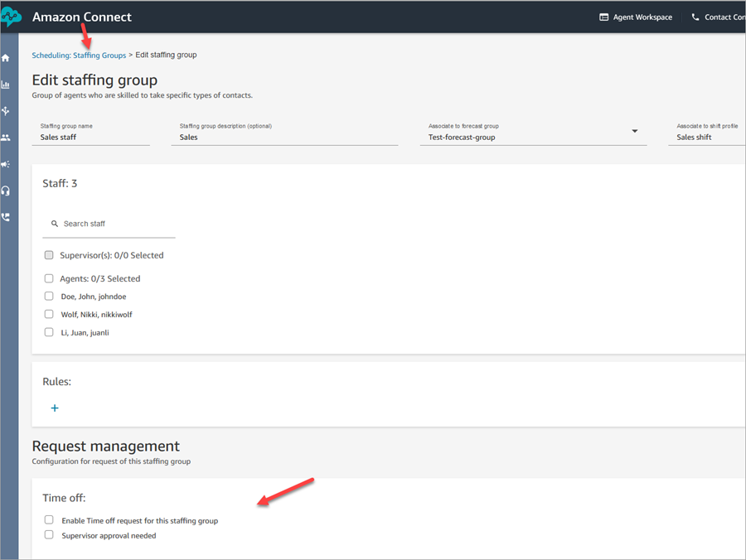Open the headset agent icon in sidebar
This screenshot has height=560, width=746.
click(x=6, y=191)
